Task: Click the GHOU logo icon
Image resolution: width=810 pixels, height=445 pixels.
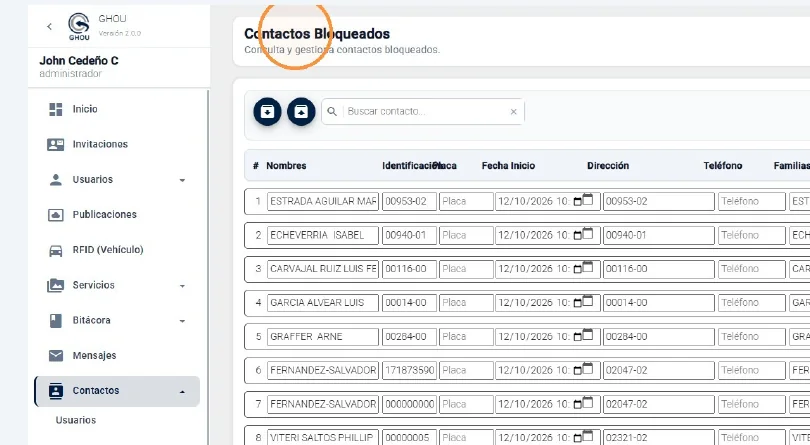Action: click(79, 26)
